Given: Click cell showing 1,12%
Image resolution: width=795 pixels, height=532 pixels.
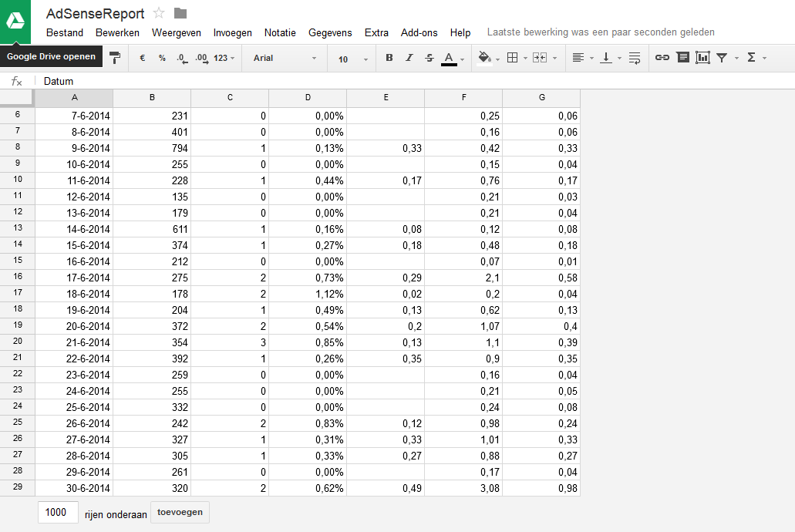Looking at the screenshot, I should (x=308, y=294).
